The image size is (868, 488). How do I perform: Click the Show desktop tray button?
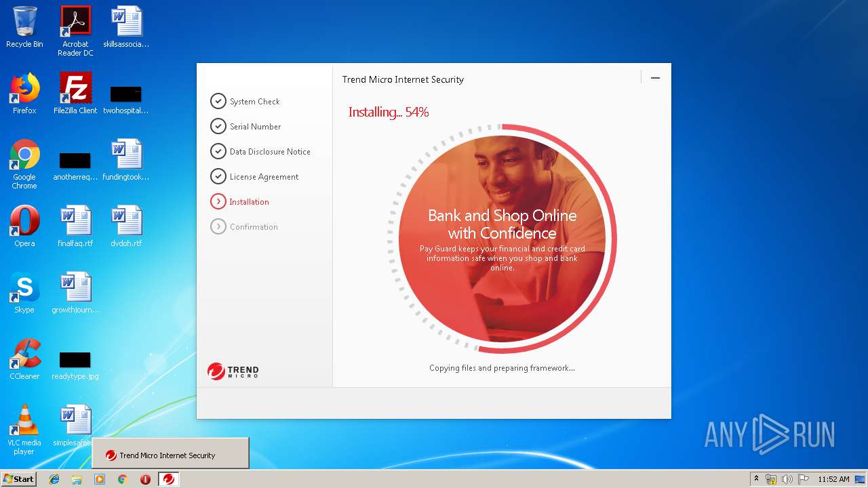point(860,479)
